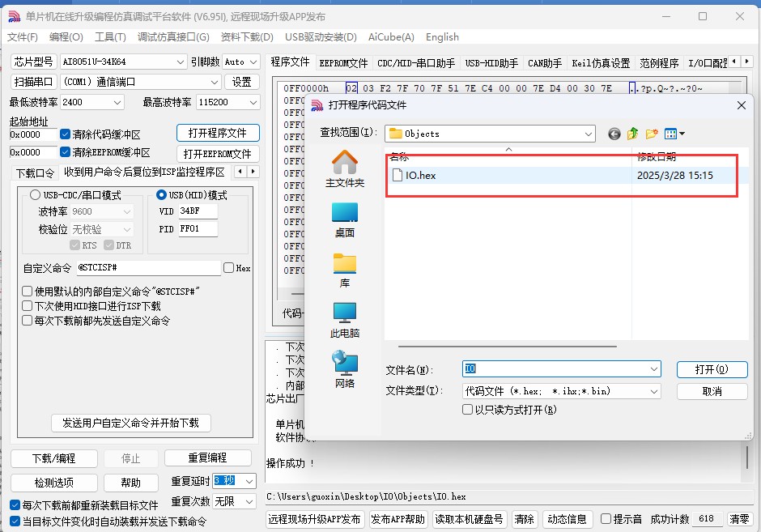Go back using the dialog's back arrow icon
The image size is (761, 532).
coord(614,134)
